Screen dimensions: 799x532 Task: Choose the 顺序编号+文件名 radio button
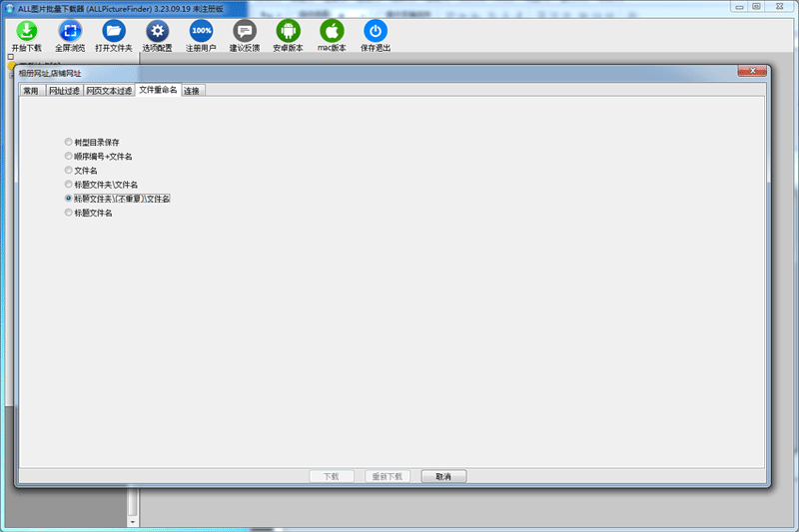(68, 157)
